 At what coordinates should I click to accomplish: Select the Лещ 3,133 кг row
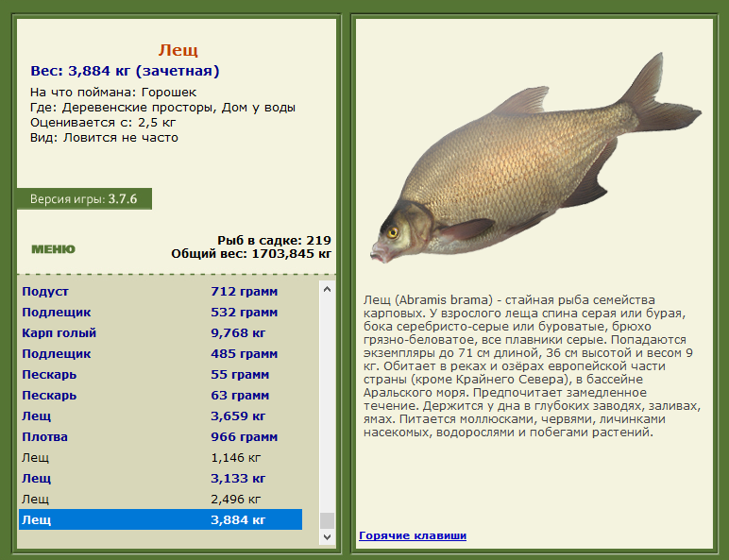[161, 478]
